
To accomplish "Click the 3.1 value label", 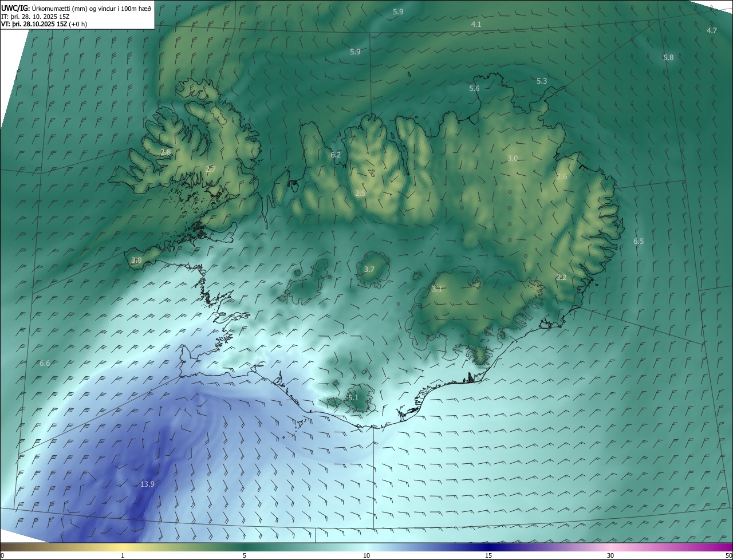I will point(437,289).
